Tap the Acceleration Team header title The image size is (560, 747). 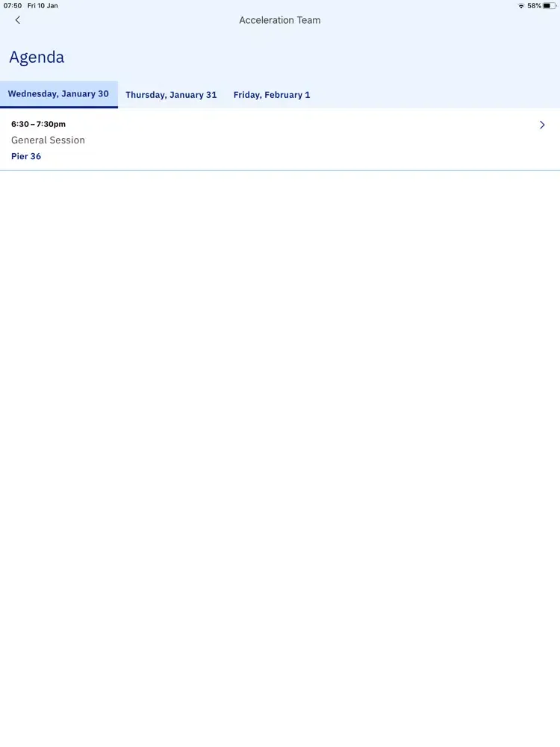point(280,20)
